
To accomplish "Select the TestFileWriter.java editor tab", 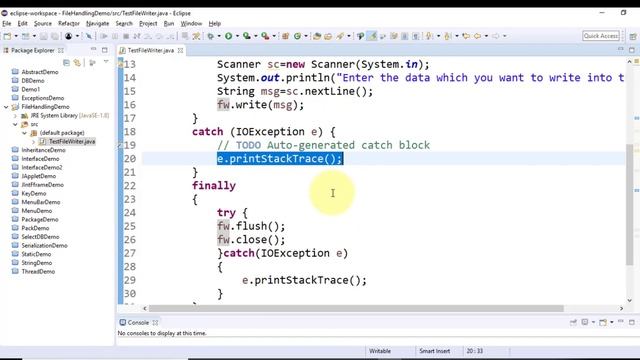I will click(151, 50).
